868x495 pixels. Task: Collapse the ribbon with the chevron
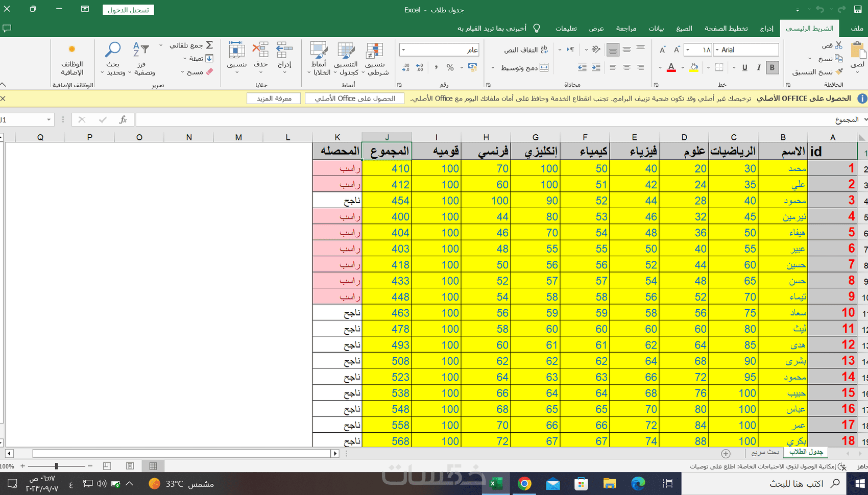(x=3, y=85)
